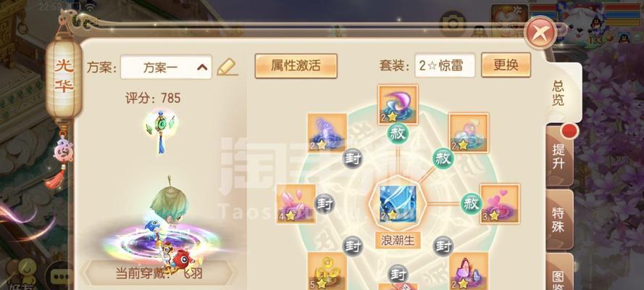The image size is (644, 290).
Task: Click the 更换 set change button
Action: coord(506,65)
